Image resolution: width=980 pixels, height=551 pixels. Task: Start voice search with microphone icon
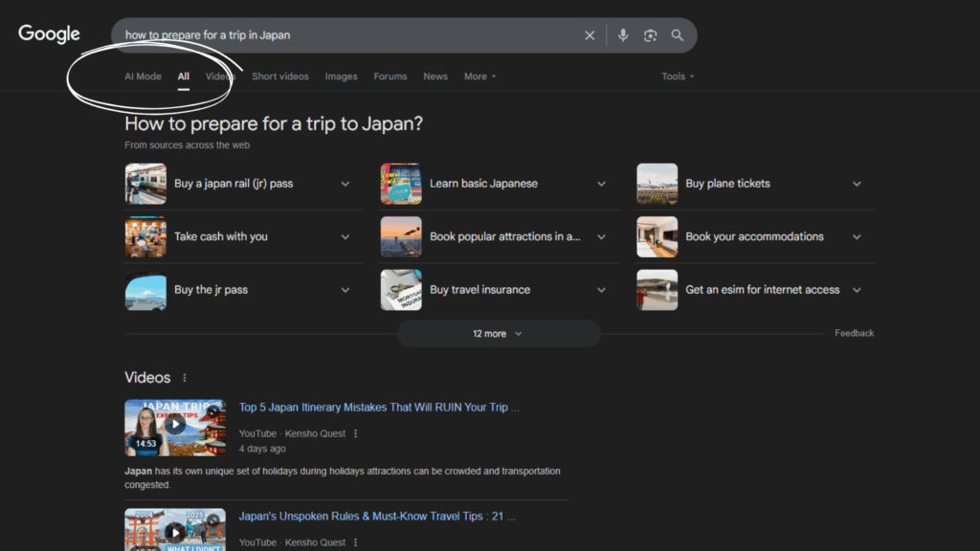coord(623,35)
